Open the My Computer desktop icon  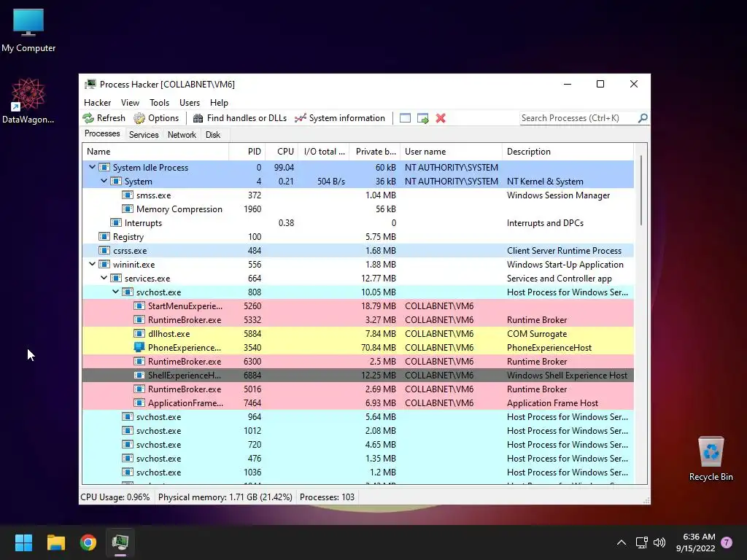(x=28, y=29)
